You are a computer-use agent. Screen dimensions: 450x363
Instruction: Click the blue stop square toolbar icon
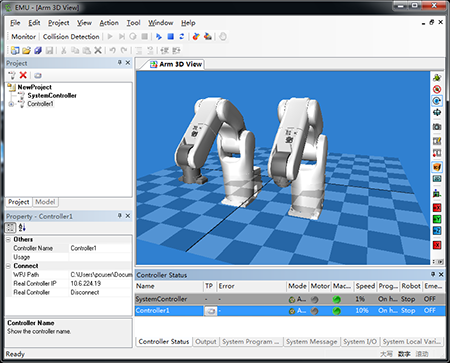170,36
